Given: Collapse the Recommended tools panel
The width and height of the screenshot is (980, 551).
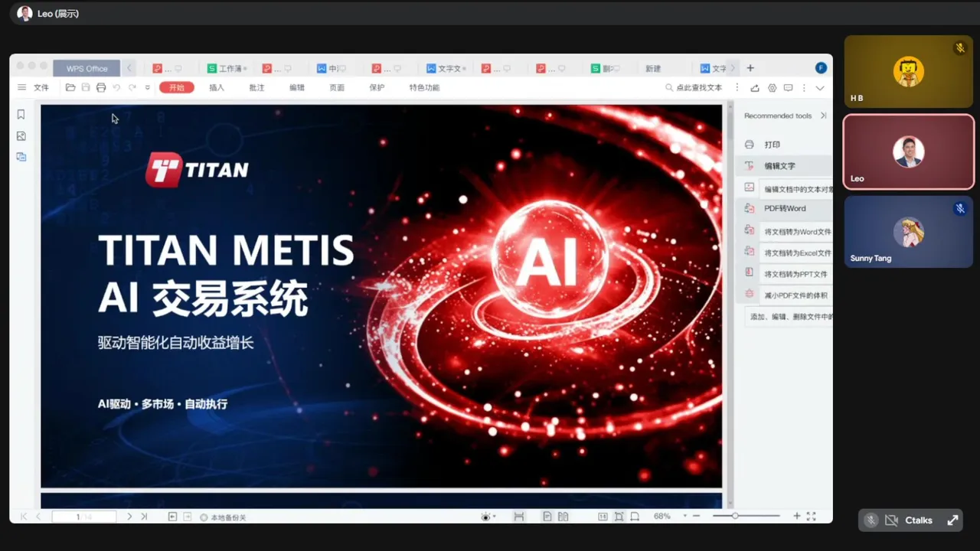Looking at the screenshot, I should coord(823,116).
